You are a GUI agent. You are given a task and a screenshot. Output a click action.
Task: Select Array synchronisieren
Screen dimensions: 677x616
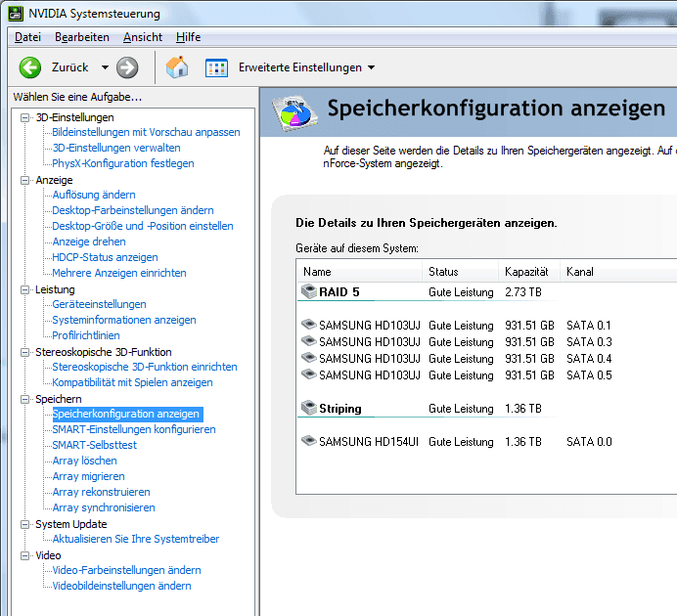tap(104, 507)
